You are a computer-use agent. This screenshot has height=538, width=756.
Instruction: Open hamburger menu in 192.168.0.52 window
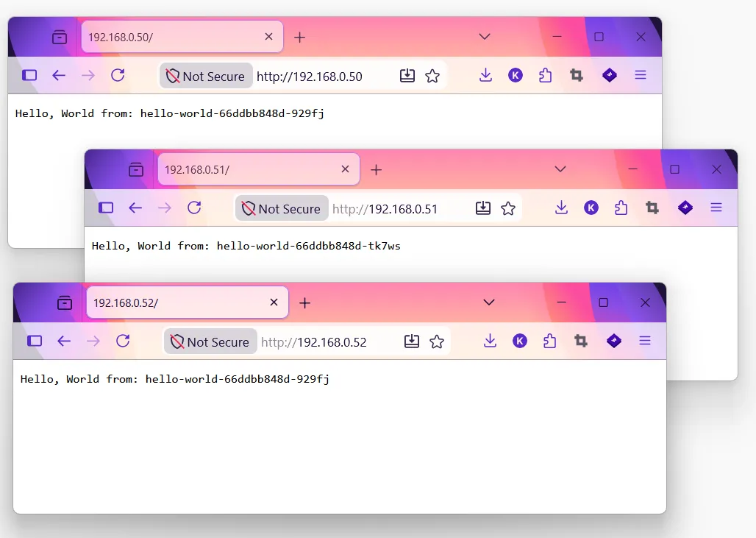tap(645, 341)
